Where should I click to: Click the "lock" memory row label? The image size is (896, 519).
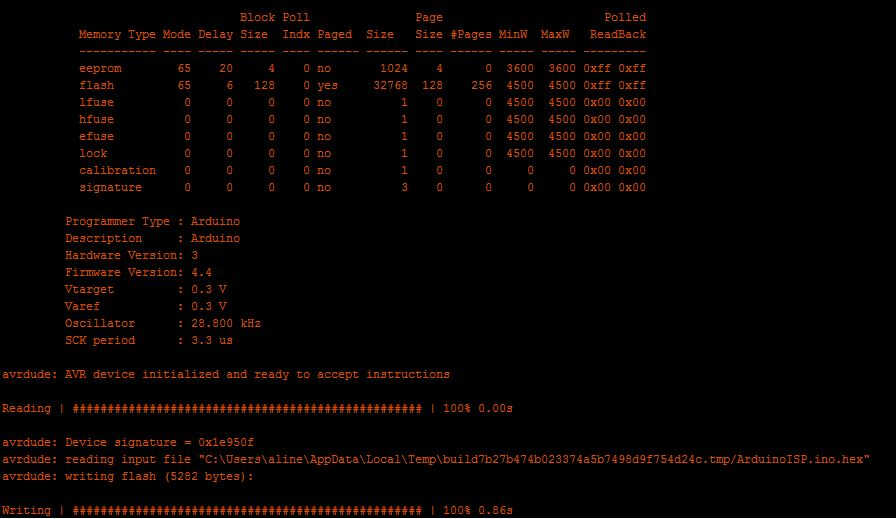93,153
